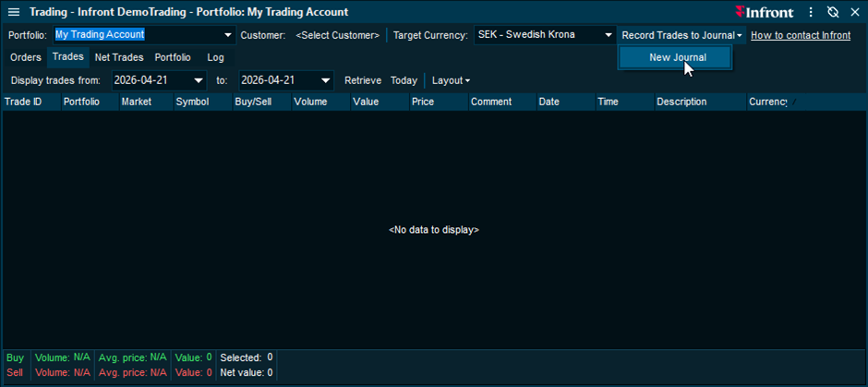868x387 pixels.
Task: Open the hamburger menu icon
Action: (x=15, y=12)
